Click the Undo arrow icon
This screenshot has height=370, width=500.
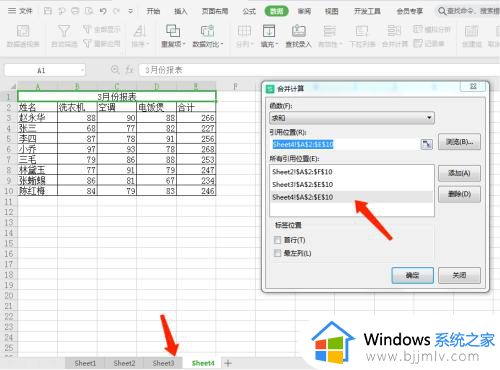103,11
